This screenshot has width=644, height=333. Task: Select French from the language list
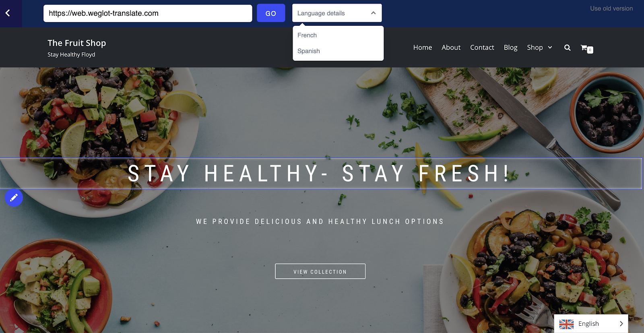click(307, 35)
